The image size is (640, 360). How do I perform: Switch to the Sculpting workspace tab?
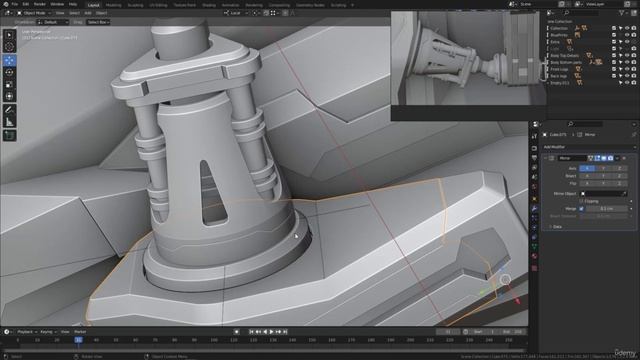click(x=135, y=5)
